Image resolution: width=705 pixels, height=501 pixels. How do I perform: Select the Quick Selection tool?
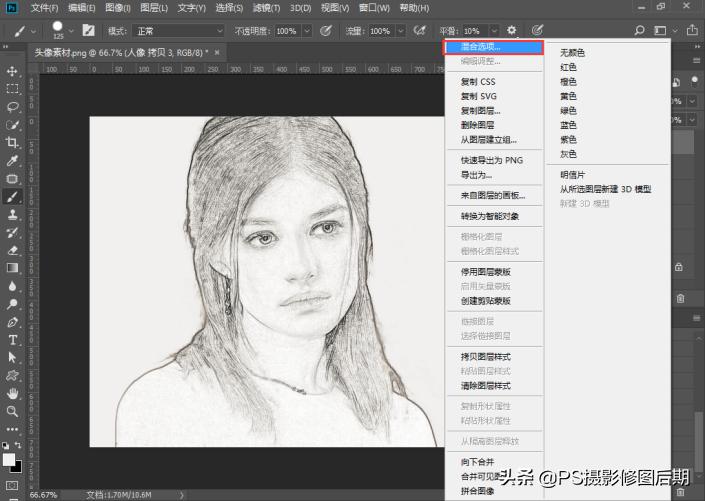coord(12,125)
